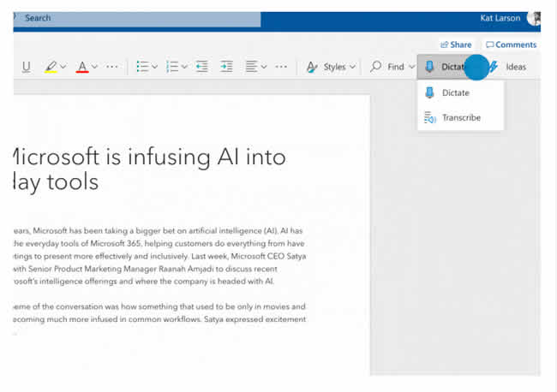Open the Ideas pane
The width and height of the screenshot is (557, 392).
click(x=509, y=67)
